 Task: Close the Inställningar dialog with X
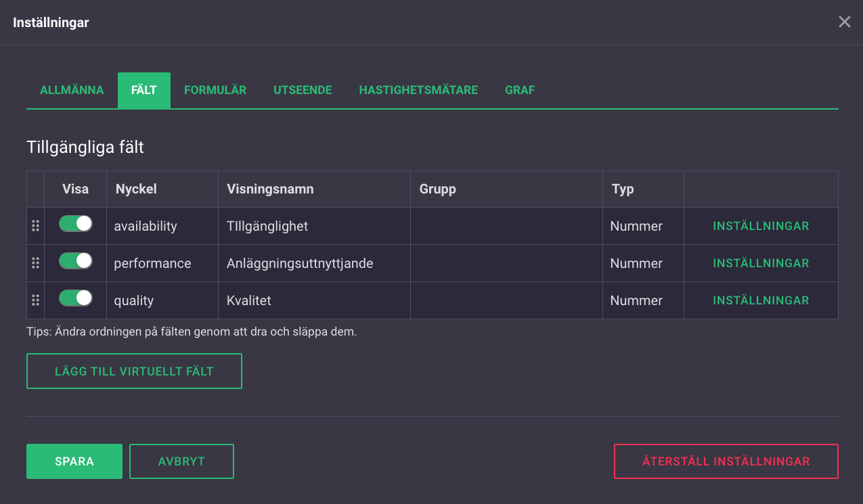[x=845, y=22]
